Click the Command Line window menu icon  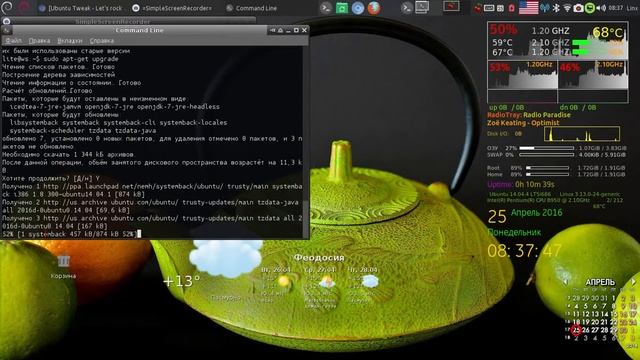tap(6, 30)
